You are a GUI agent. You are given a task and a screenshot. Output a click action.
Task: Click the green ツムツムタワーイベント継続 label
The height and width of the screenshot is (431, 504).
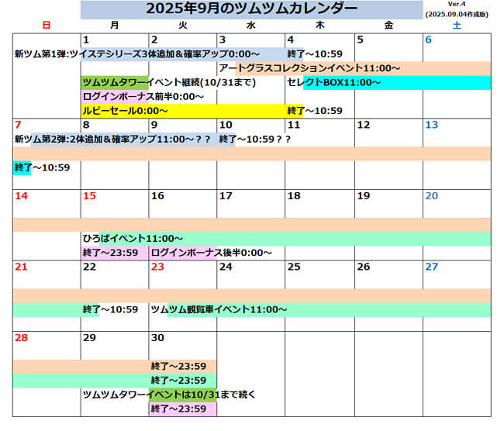[114, 82]
